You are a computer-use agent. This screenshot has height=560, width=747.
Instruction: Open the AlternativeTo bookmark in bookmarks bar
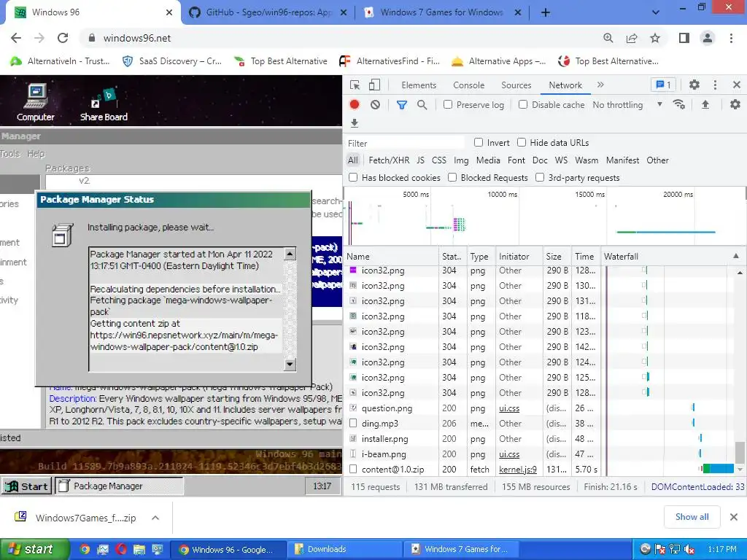point(61,61)
